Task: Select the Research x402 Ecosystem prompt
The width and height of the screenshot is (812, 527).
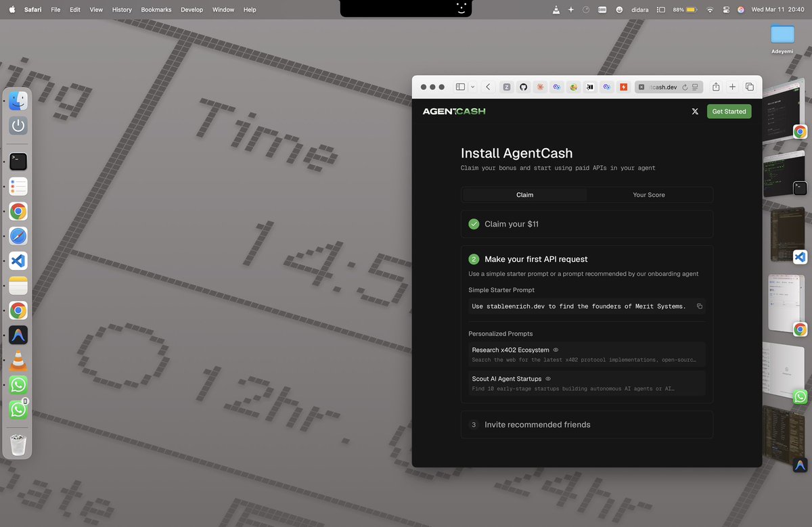Action: [587, 354]
